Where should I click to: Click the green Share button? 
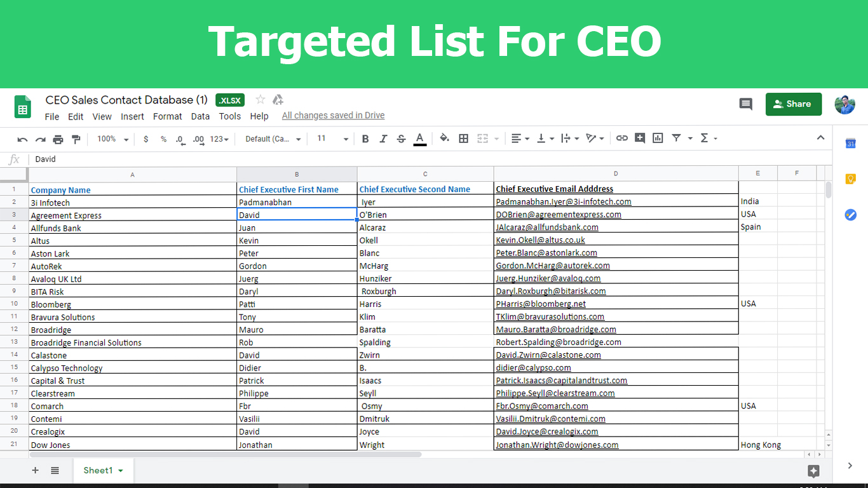[793, 104]
